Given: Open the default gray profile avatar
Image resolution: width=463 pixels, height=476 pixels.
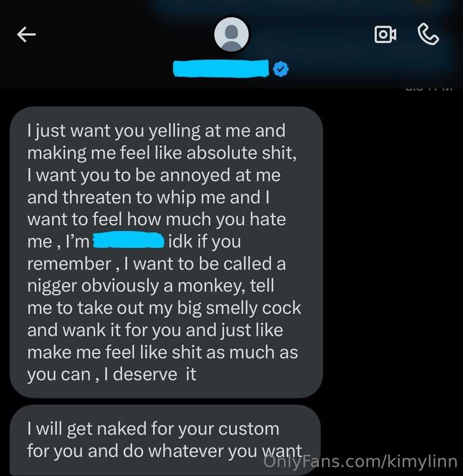Looking at the screenshot, I should pyautogui.click(x=232, y=35).
